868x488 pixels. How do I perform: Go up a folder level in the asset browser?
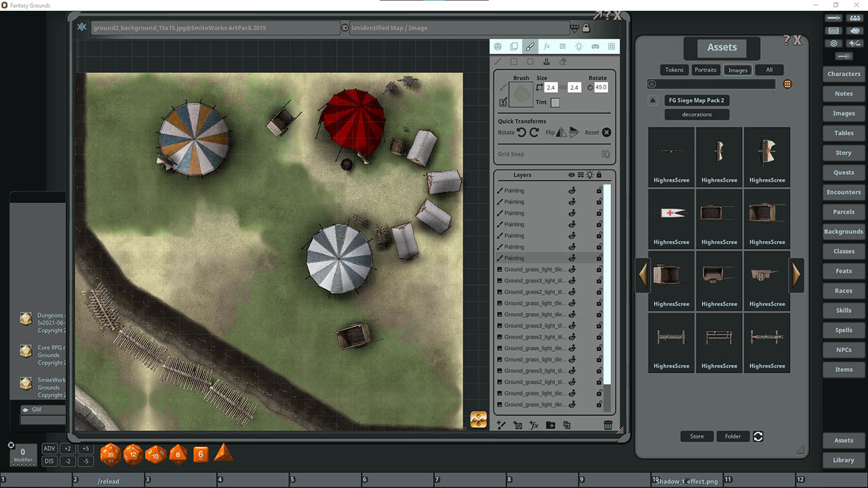click(x=652, y=100)
